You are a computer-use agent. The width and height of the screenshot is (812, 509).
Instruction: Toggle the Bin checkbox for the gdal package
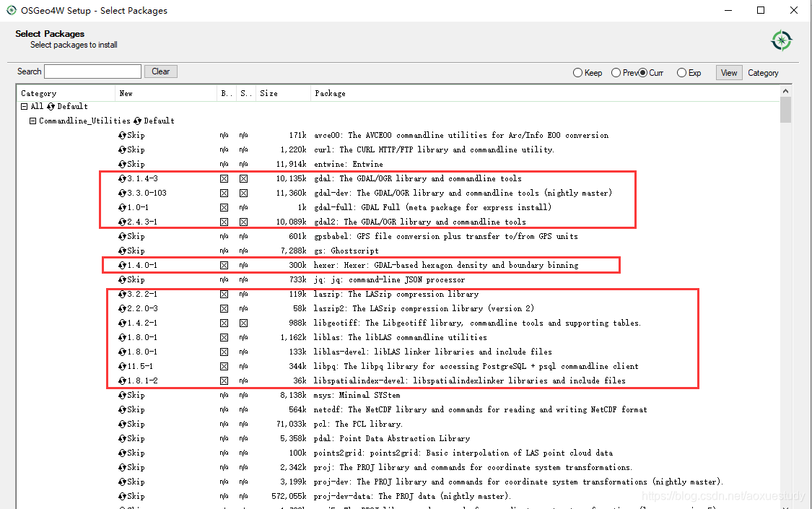click(x=224, y=178)
